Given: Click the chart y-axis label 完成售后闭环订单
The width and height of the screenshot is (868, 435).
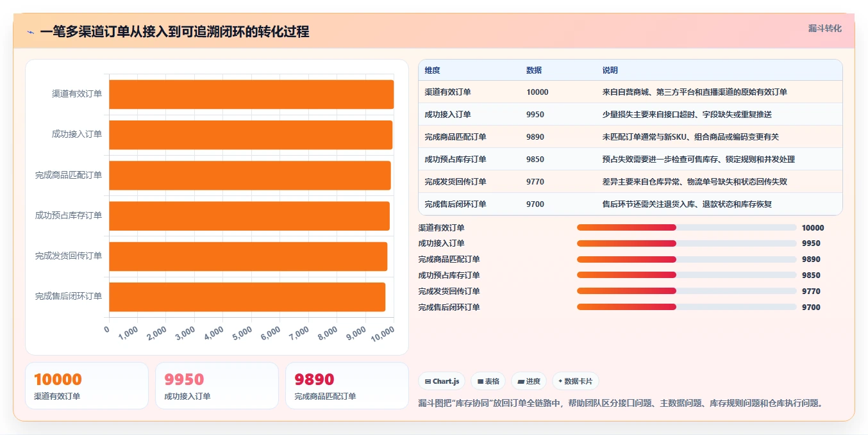Looking at the screenshot, I should click(x=69, y=297).
